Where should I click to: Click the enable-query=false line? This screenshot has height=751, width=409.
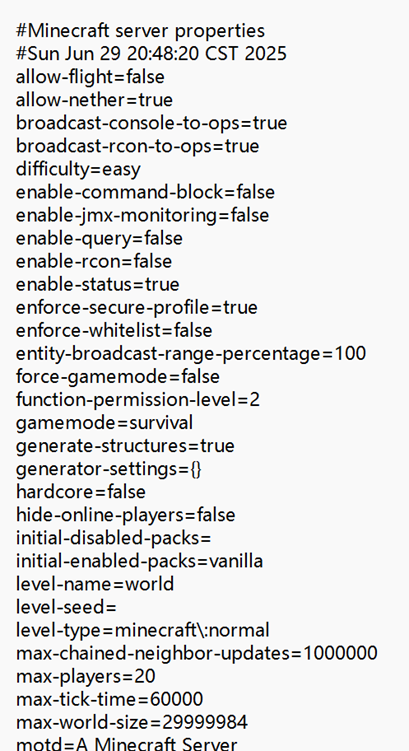pyautogui.click(x=99, y=239)
